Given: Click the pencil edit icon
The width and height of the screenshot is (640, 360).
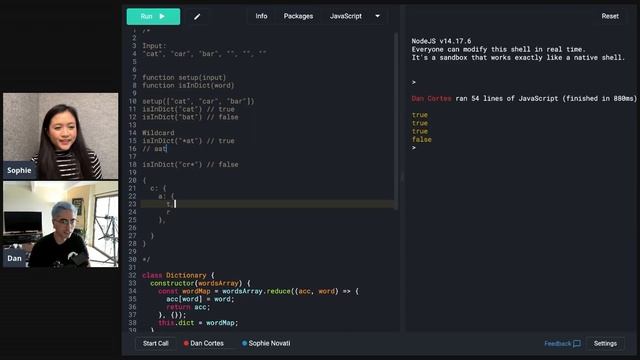Looking at the screenshot, I should [197, 17].
